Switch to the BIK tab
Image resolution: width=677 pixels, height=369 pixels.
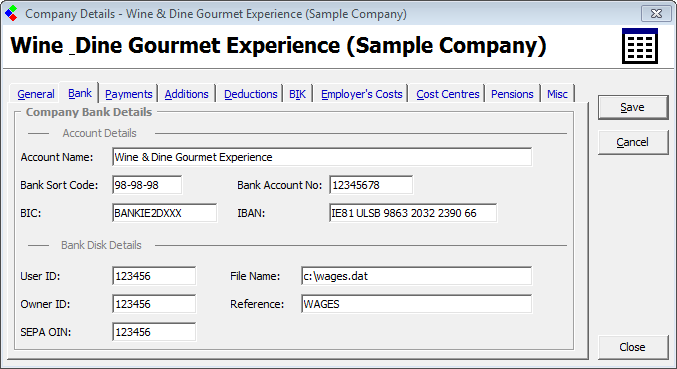coord(297,94)
